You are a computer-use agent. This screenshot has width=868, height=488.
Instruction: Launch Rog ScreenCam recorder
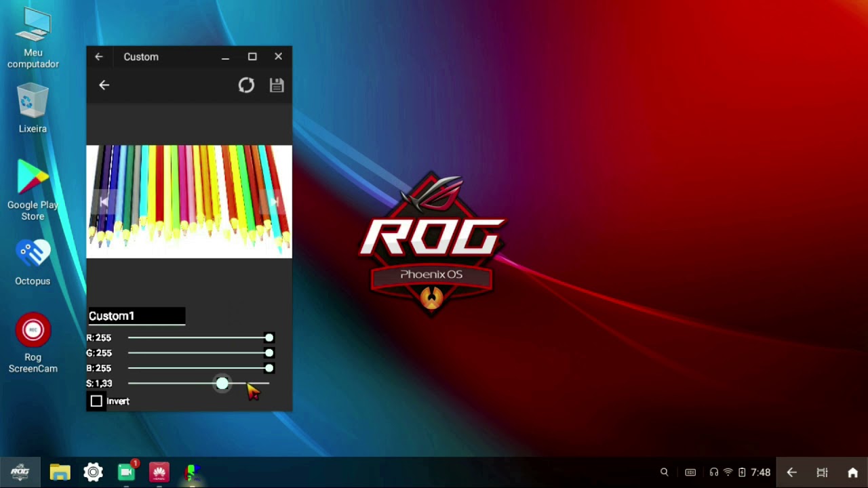tap(33, 343)
